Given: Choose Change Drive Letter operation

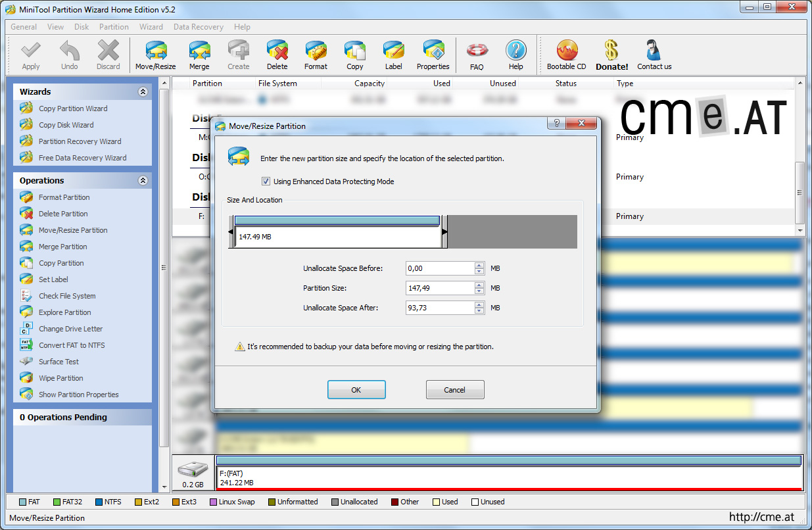Looking at the screenshot, I should (70, 329).
